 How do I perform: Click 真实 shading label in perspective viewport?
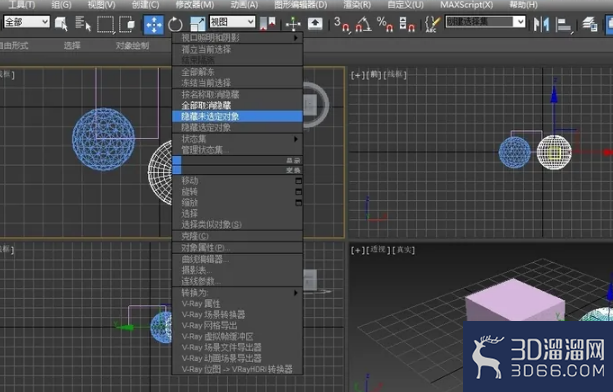click(x=403, y=250)
